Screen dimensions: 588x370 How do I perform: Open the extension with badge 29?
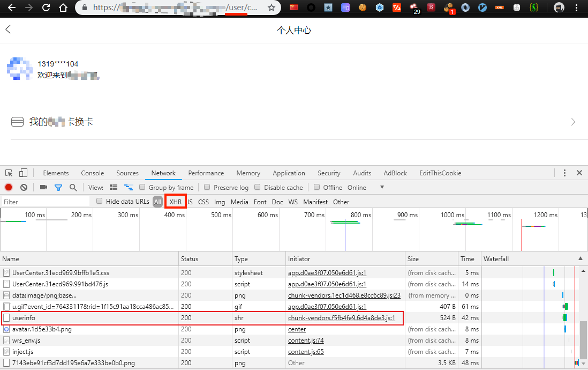[x=414, y=8]
